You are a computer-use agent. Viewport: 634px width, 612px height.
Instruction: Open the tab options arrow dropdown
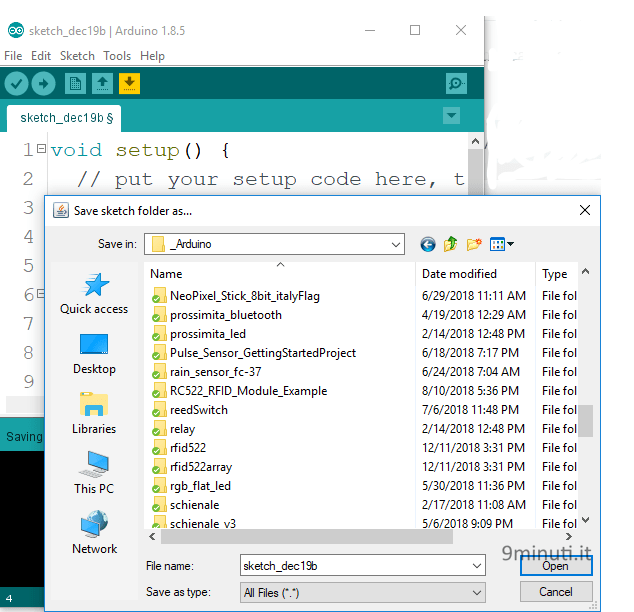pos(451,116)
